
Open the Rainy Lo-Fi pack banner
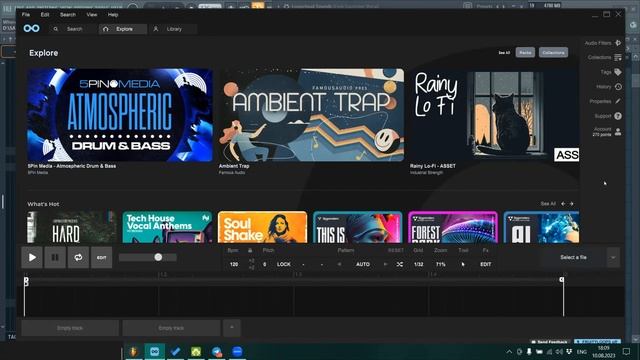(494, 115)
